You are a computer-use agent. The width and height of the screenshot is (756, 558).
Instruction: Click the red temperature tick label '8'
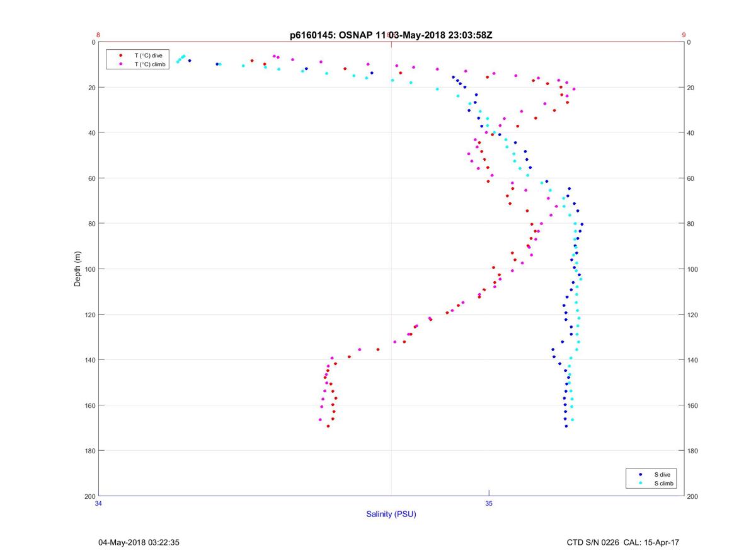pos(98,35)
